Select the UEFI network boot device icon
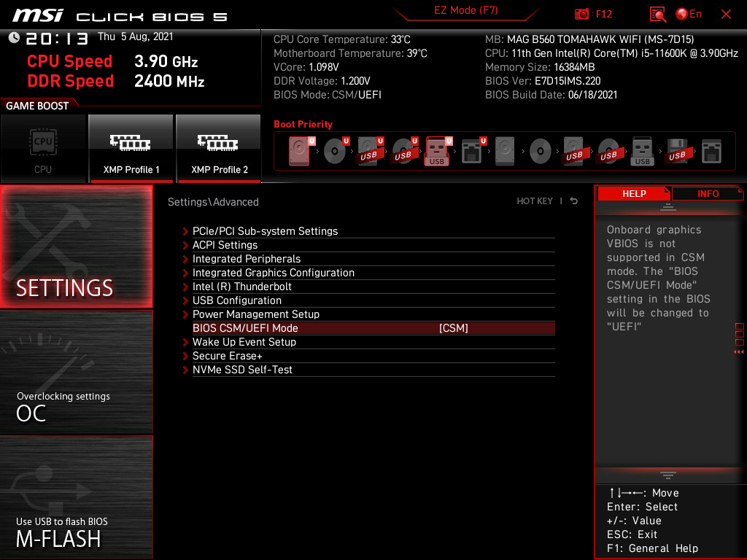Screen dimensions: 747x560 pos(473,151)
